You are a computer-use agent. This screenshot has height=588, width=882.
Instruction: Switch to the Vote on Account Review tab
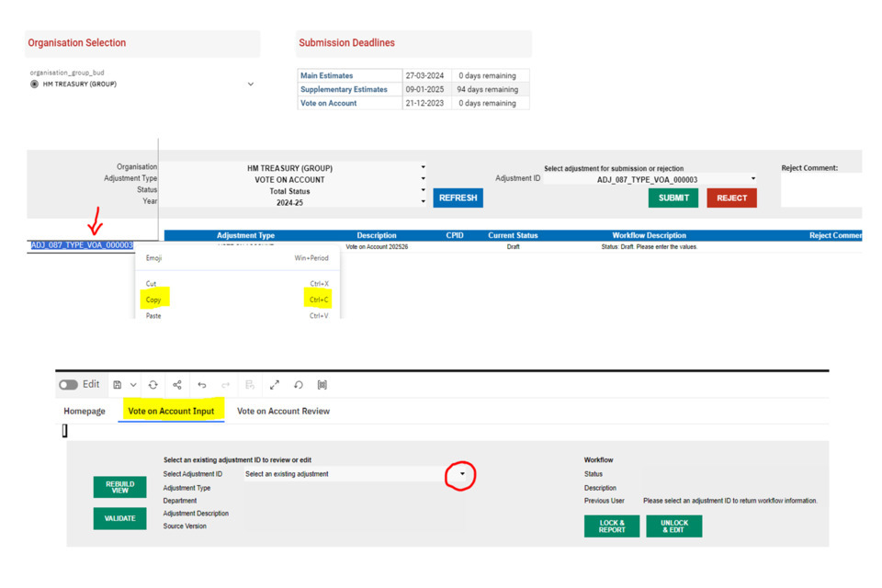283,412
